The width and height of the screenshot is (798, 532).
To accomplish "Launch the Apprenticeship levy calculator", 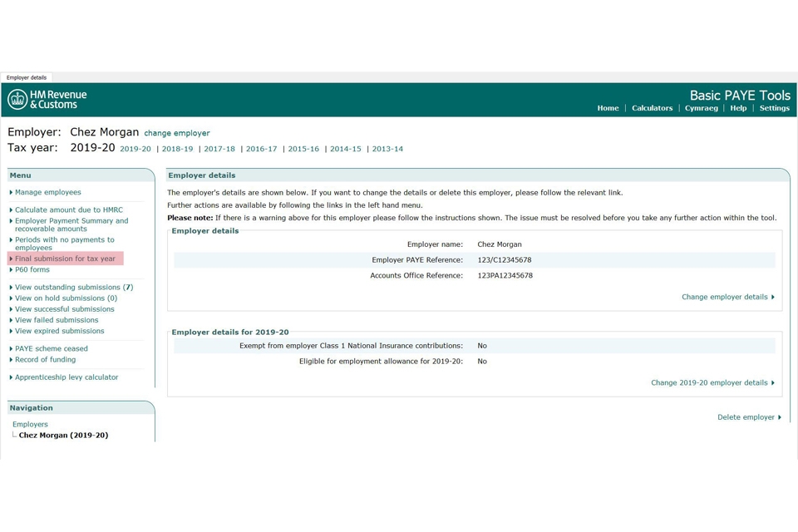I will [66, 377].
